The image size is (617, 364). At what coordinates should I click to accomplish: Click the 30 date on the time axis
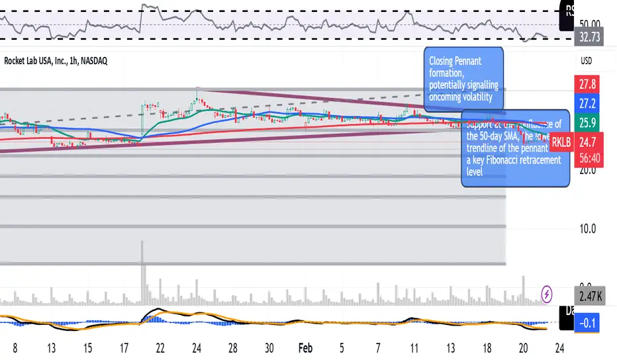[x=269, y=348]
